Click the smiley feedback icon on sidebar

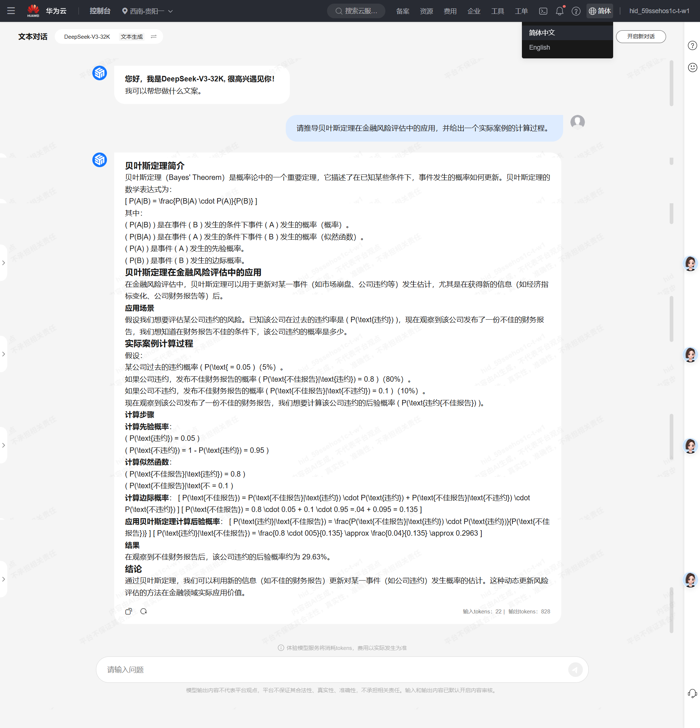pos(693,67)
